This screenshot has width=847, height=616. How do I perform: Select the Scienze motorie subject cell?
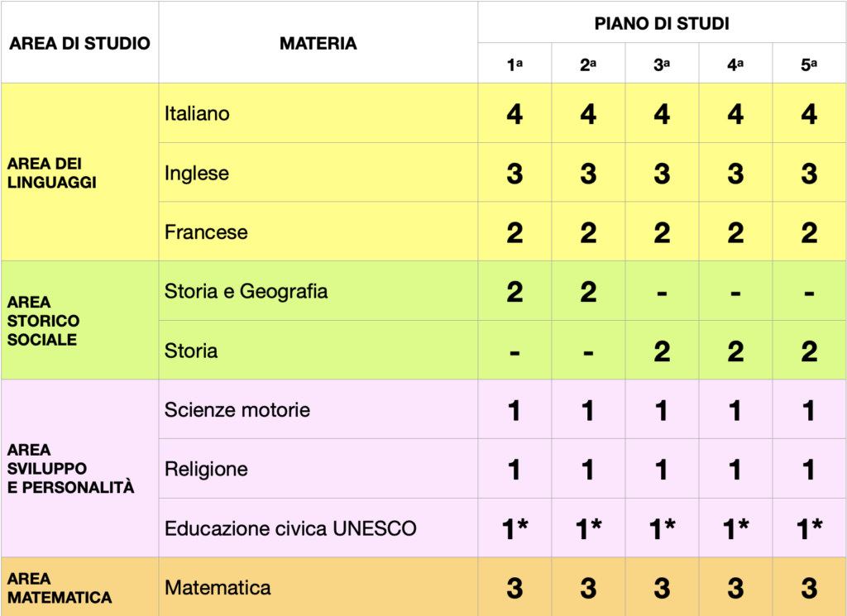[318, 410]
